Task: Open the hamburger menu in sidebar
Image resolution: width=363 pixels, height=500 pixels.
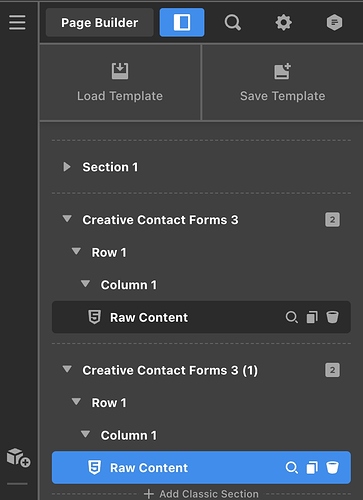Action: point(17,22)
